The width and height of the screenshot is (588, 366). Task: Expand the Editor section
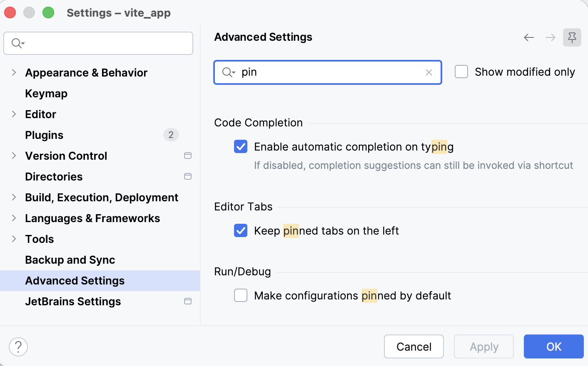[x=14, y=114]
